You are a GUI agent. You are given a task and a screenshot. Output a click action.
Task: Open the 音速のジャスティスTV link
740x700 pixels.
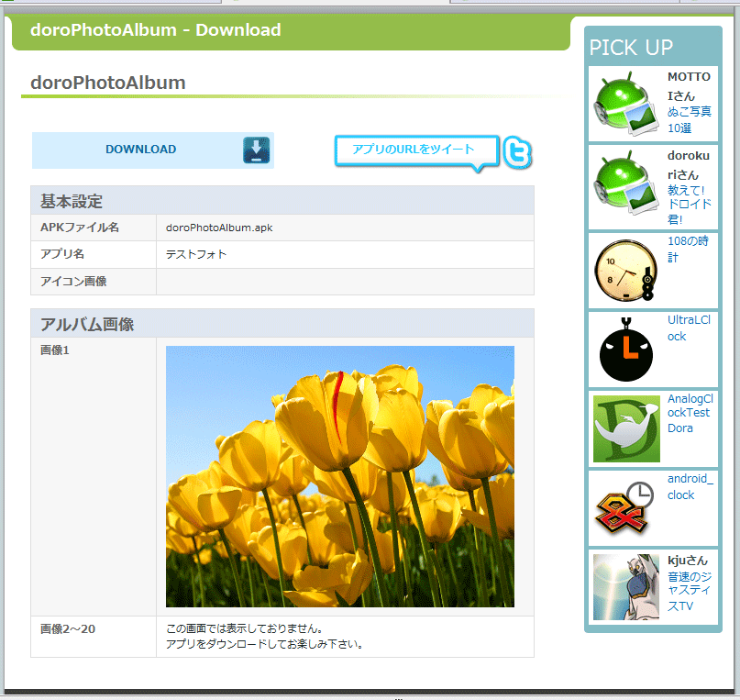point(690,591)
